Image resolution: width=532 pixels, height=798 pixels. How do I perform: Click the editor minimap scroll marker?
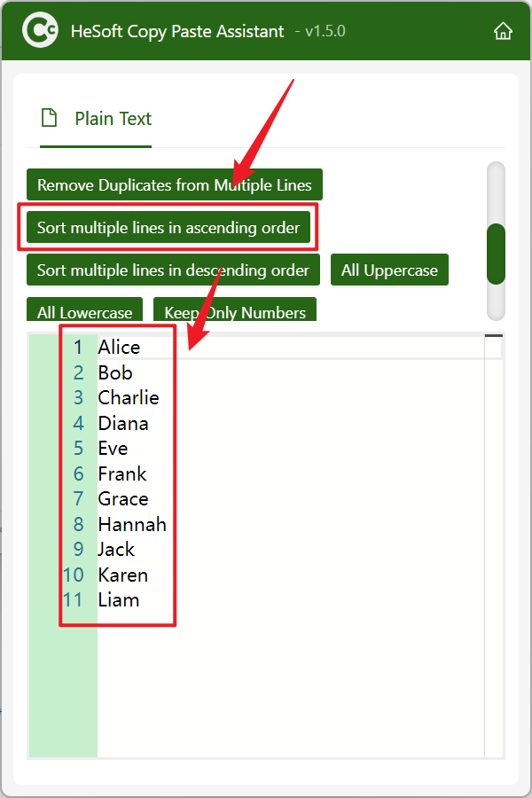(x=494, y=336)
